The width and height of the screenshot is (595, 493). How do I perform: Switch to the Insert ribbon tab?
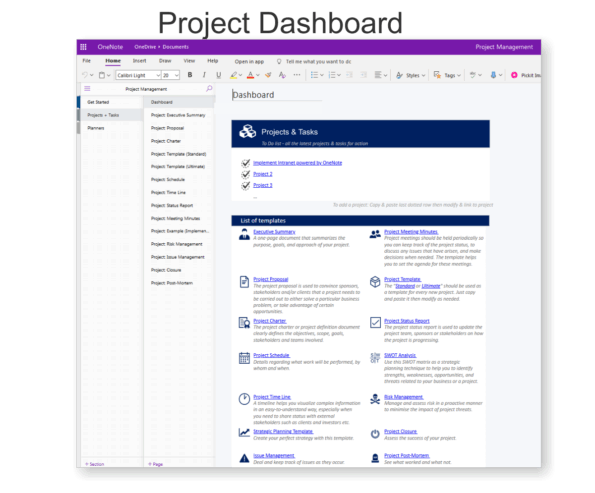(x=139, y=61)
